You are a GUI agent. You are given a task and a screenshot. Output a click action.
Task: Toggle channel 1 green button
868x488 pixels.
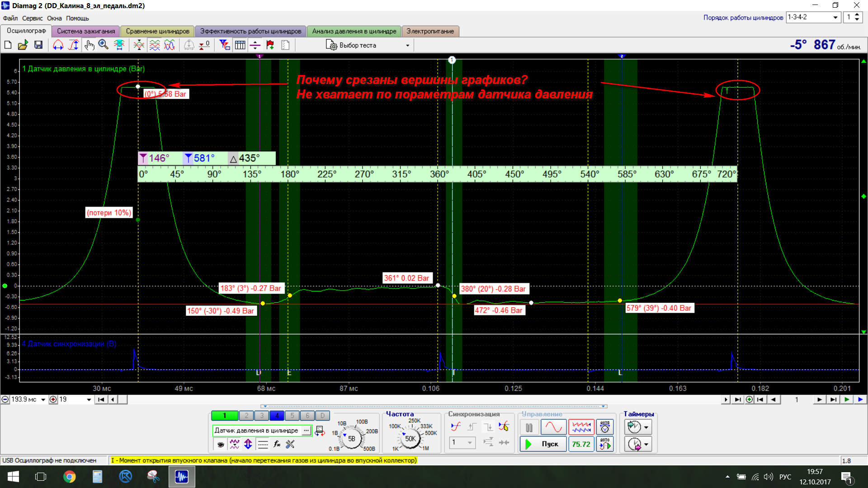coord(224,416)
